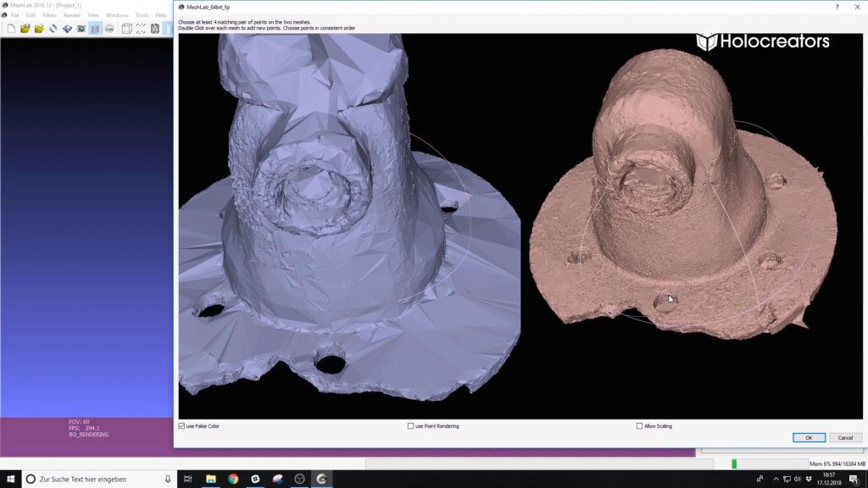Image resolution: width=868 pixels, height=488 pixels.
Task: Expand the system tray hidden icons arrow
Action: pyautogui.click(x=776, y=480)
